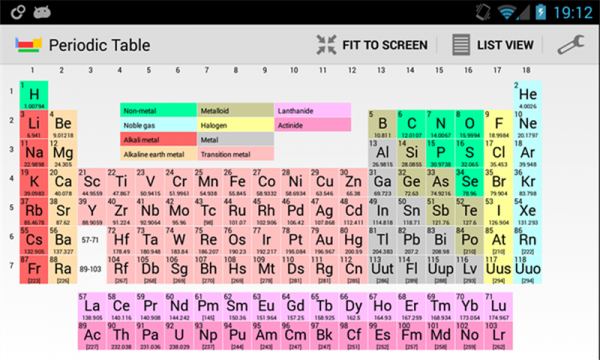Select the Alkali metal legend entry
Viewport: 600px width, 360px height.
158,139
